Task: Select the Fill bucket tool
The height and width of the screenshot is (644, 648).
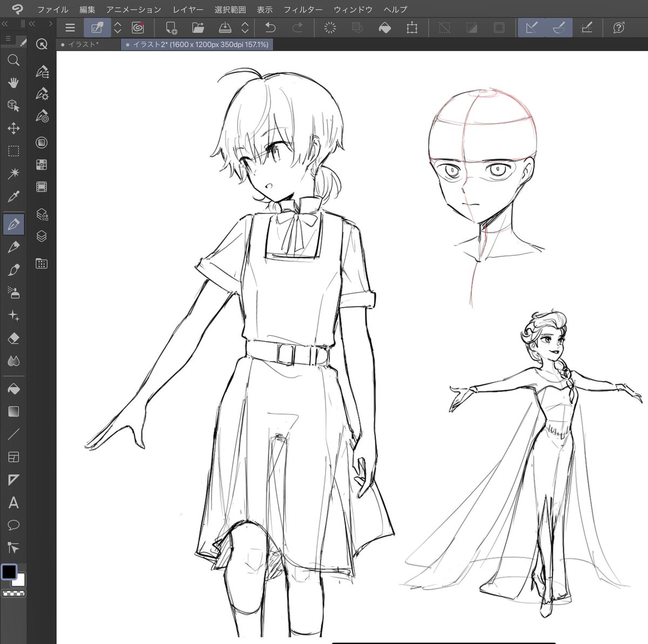Action: [x=13, y=389]
